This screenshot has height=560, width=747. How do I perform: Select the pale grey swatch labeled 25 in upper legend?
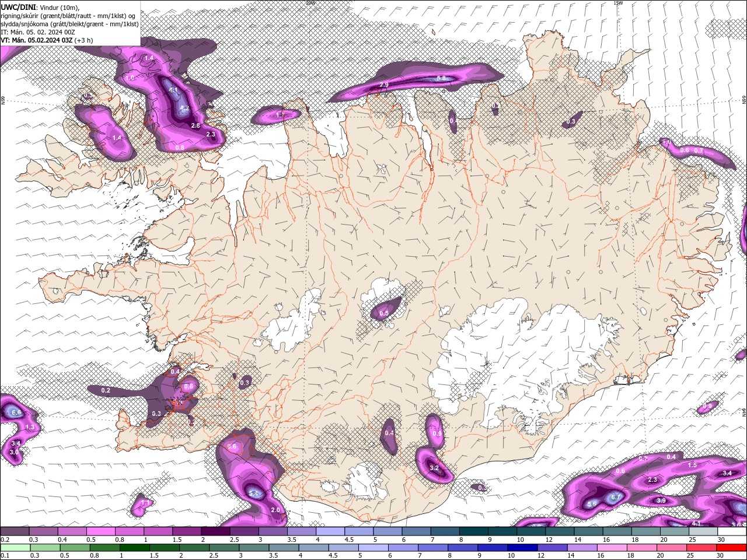tap(703, 531)
